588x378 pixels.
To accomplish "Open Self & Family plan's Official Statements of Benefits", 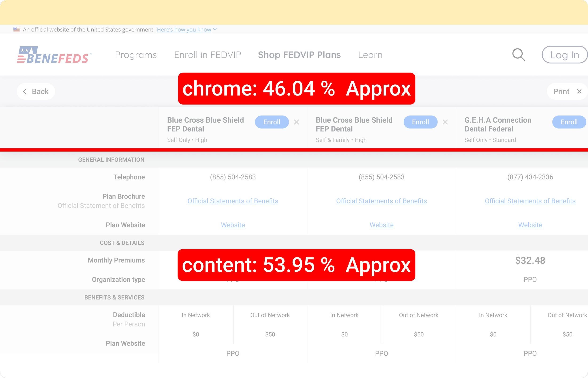I will pos(381,201).
